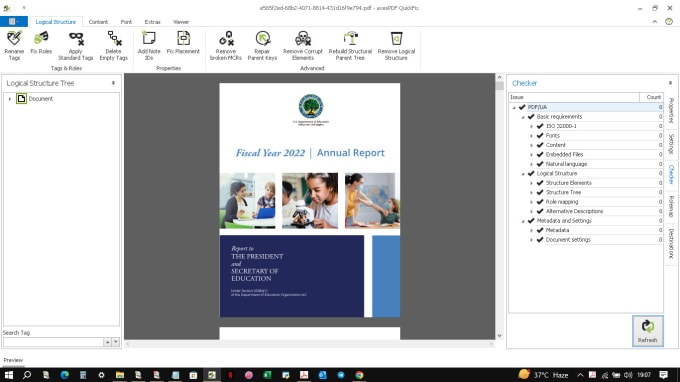Pin the Logical Structure Tree panel
Viewport: 680px width, 382px height.
pos(113,83)
